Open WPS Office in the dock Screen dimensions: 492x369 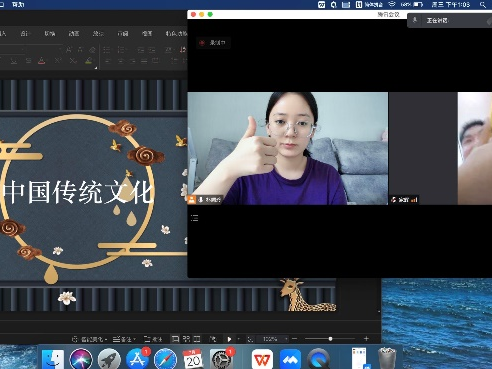coord(262,360)
